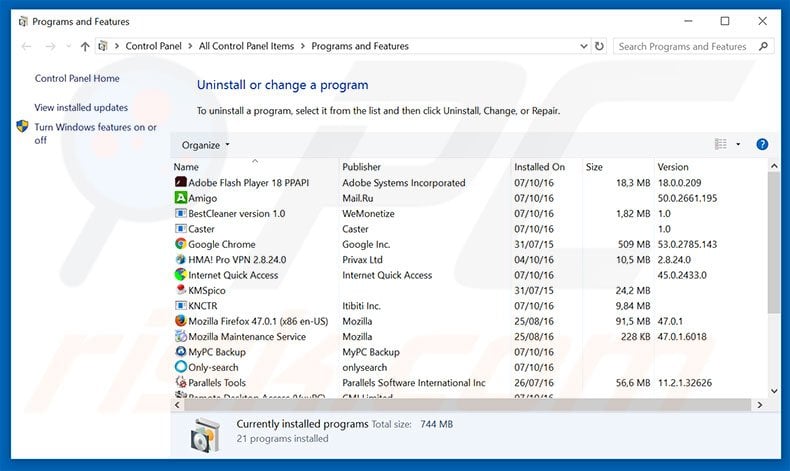Expand the chevron after Control Panel breadcrumb
The width and height of the screenshot is (790, 471).
pos(190,46)
